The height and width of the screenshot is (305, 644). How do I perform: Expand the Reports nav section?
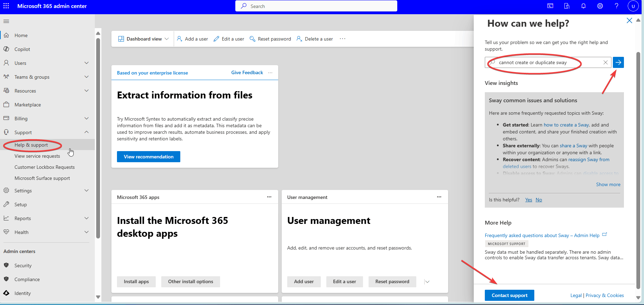[87, 218]
